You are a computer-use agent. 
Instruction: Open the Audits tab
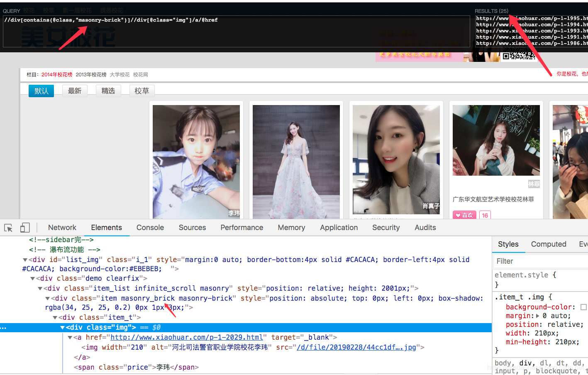(425, 228)
